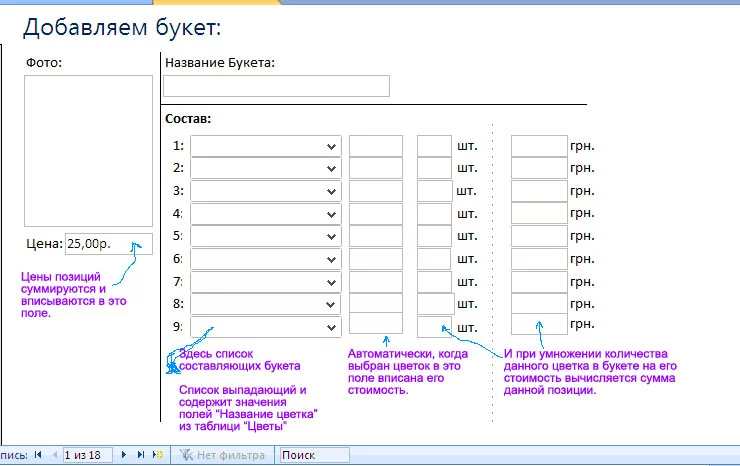Focus the flower cost field in row 8
This screenshot has width=740, height=466.
(x=376, y=303)
